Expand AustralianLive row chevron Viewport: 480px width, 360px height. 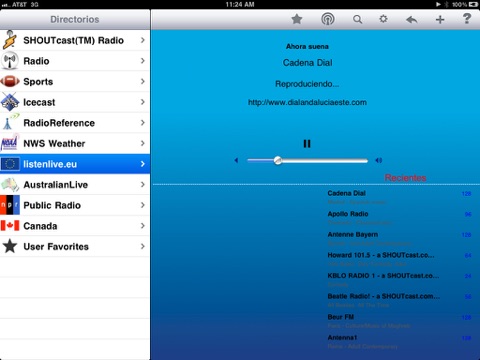pyautogui.click(x=143, y=185)
